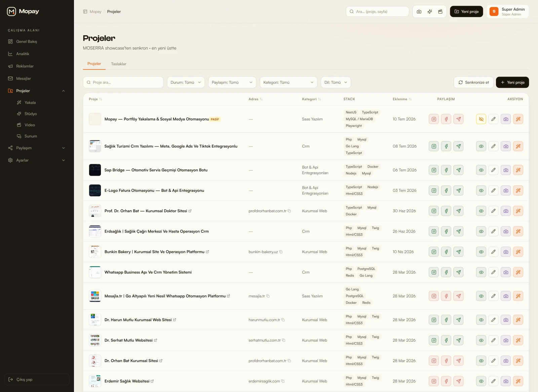Open the Kategori: Tümü filter dropdown
The height and width of the screenshot is (392, 538).
click(x=289, y=82)
